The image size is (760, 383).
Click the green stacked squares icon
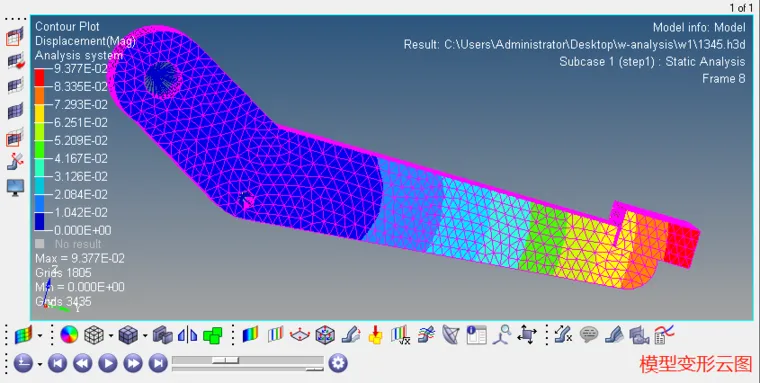(x=212, y=335)
